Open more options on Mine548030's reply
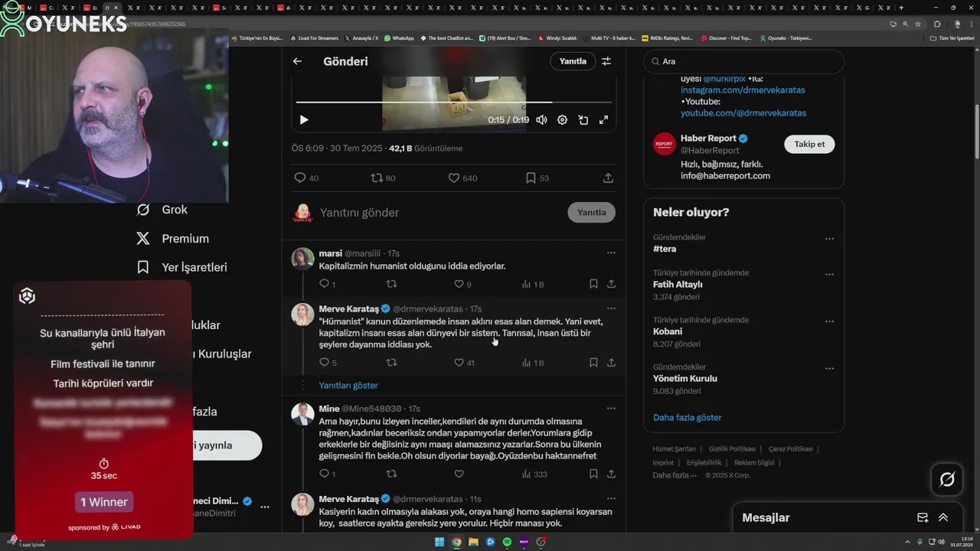The height and width of the screenshot is (551, 980). [x=611, y=409]
